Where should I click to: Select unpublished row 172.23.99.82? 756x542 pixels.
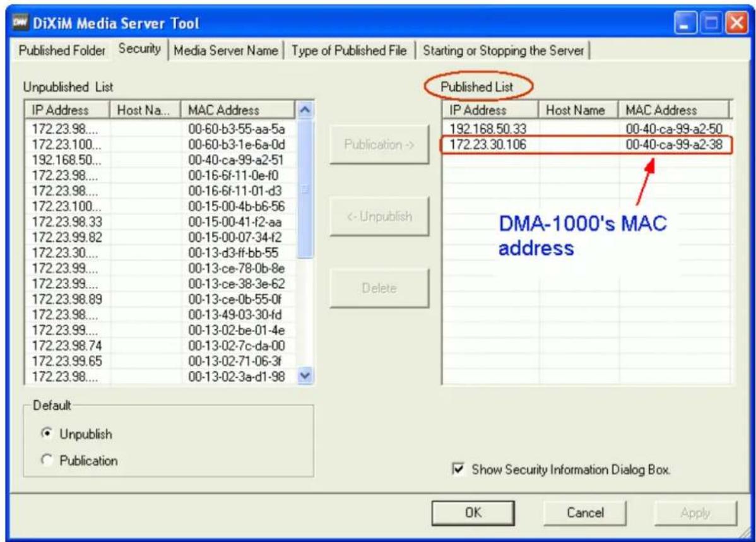pos(160,237)
